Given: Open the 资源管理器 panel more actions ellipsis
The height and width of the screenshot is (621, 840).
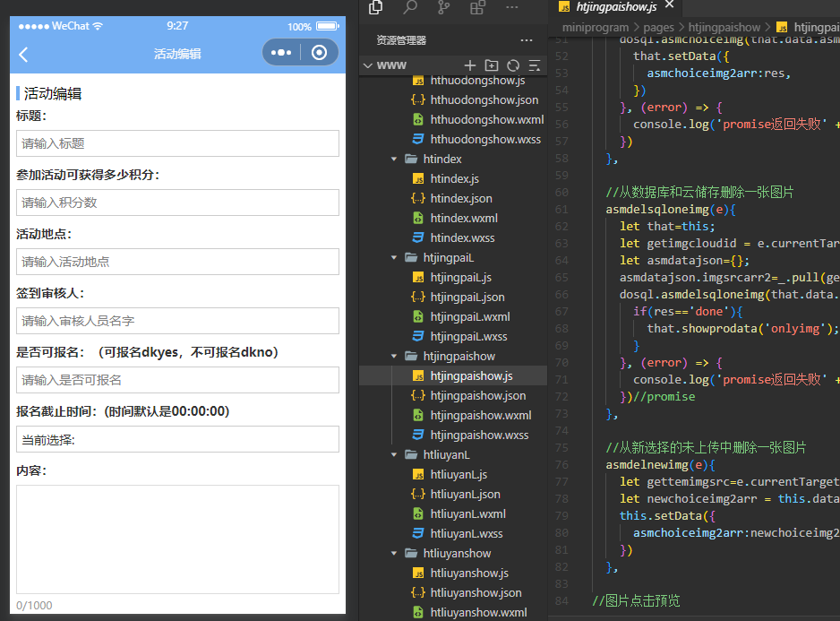Looking at the screenshot, I should point(527,40).
